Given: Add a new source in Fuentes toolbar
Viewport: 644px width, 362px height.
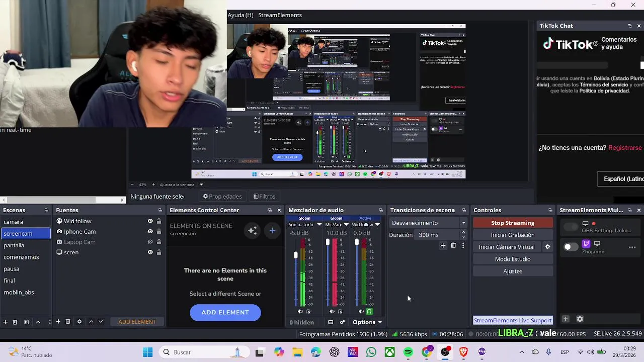Looking at the screenshot, I should (x=58, y=322).
